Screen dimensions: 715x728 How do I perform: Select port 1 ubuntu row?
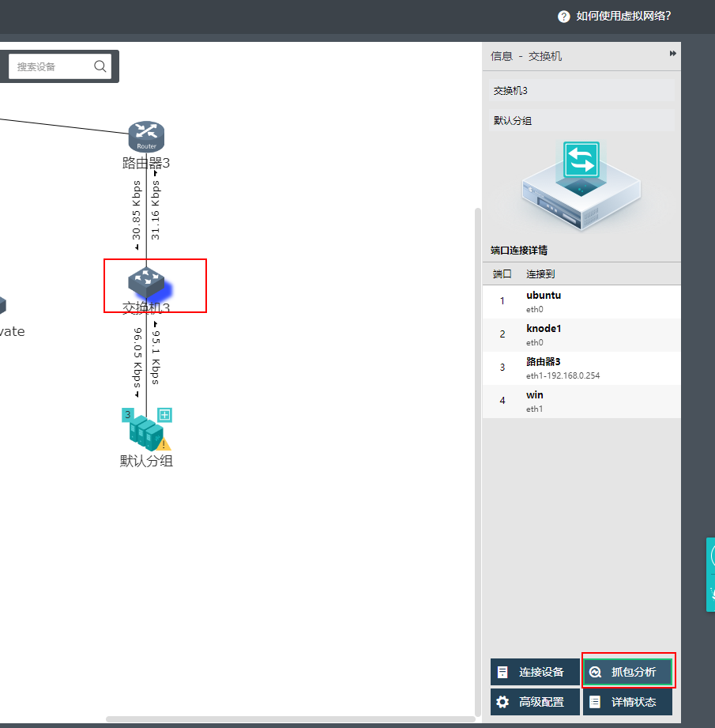[x=581, y=301]
